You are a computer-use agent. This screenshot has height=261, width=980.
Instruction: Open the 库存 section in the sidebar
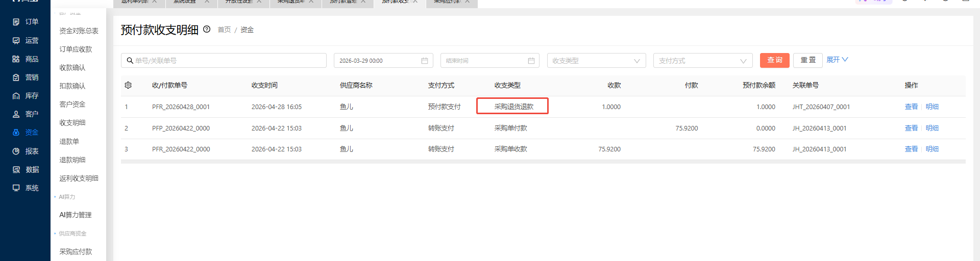click(x=26, y=96)
